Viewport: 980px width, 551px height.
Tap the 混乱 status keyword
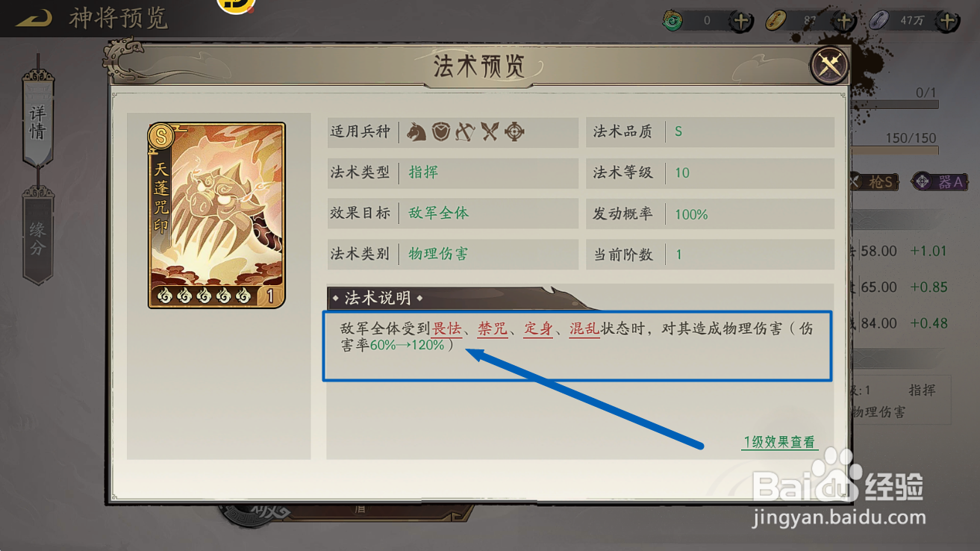(x=584, y=329)
